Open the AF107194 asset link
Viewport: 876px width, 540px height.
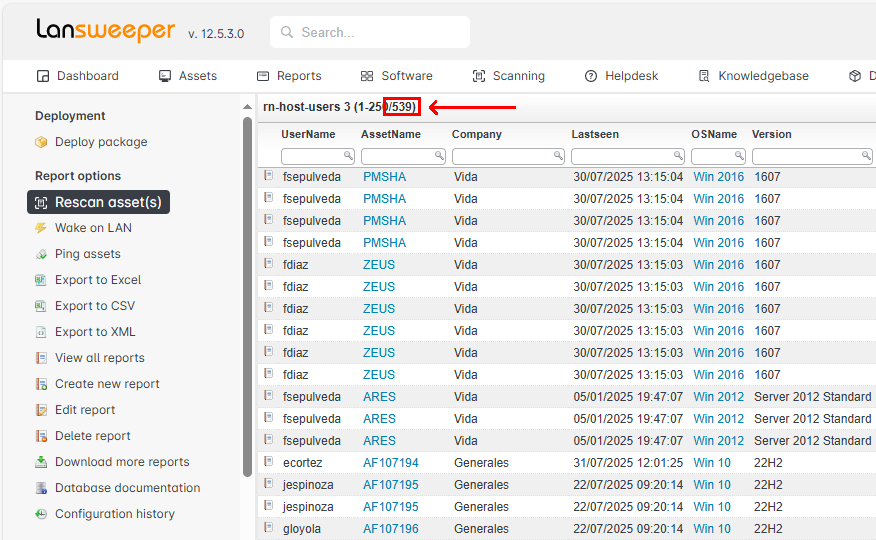pyautogui.click(x=390, y=463)
